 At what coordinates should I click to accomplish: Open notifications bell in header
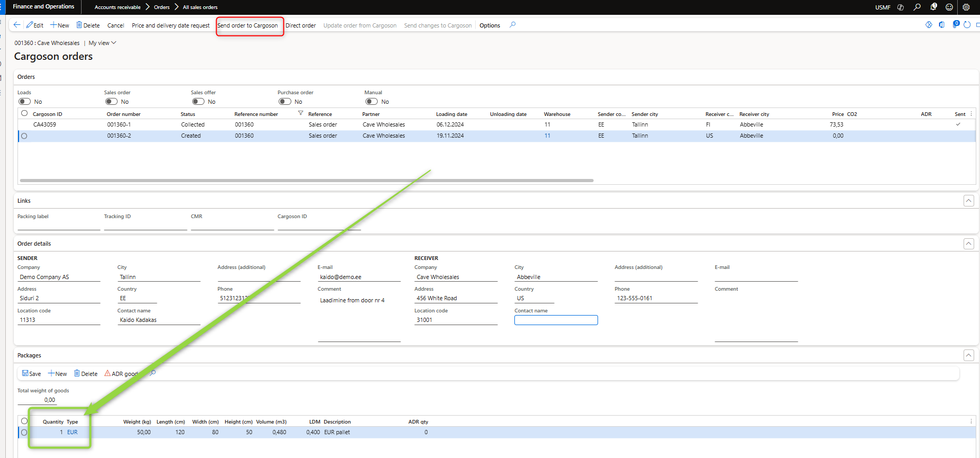pyautogui.click(x=933, y=7)
